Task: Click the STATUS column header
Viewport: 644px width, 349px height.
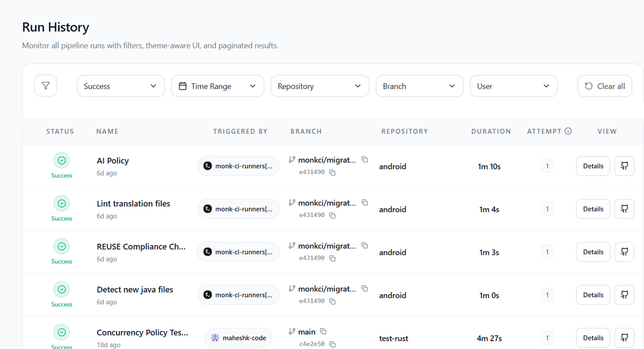Action: click(x=60, y=131)
